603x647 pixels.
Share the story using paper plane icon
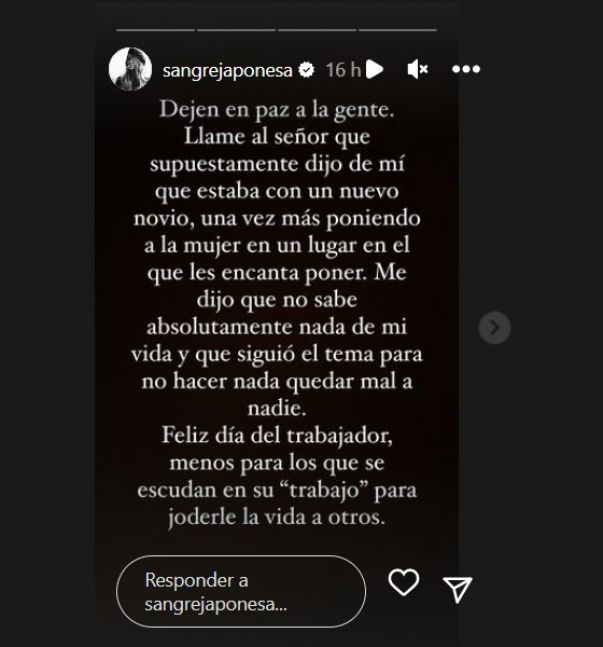[457, 589]
